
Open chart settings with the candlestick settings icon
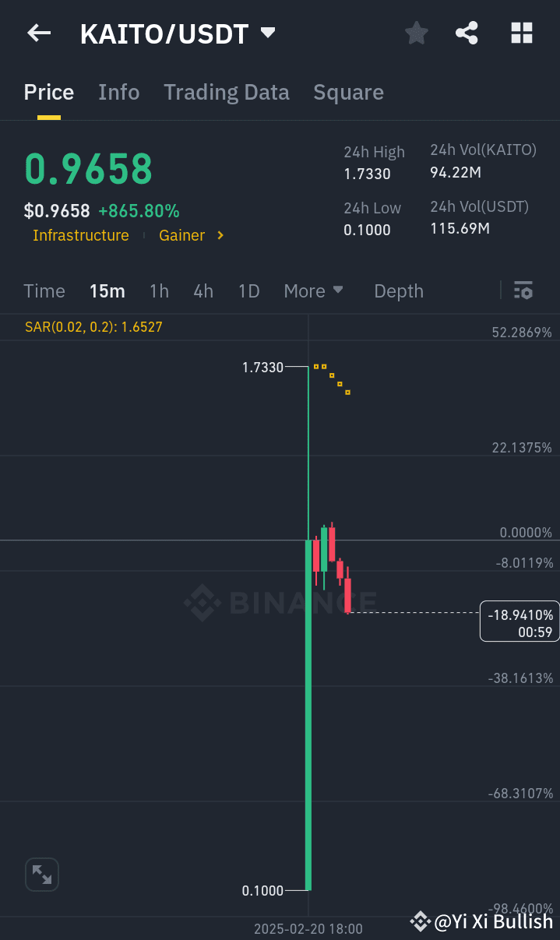523,290
